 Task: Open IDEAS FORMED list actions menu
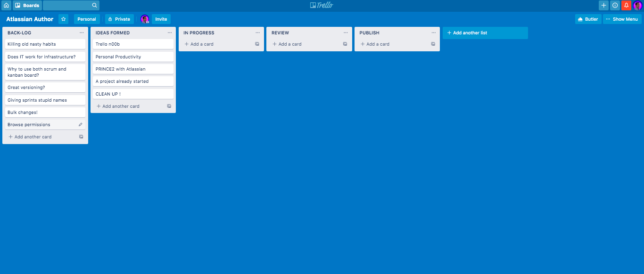coord(170,33)
